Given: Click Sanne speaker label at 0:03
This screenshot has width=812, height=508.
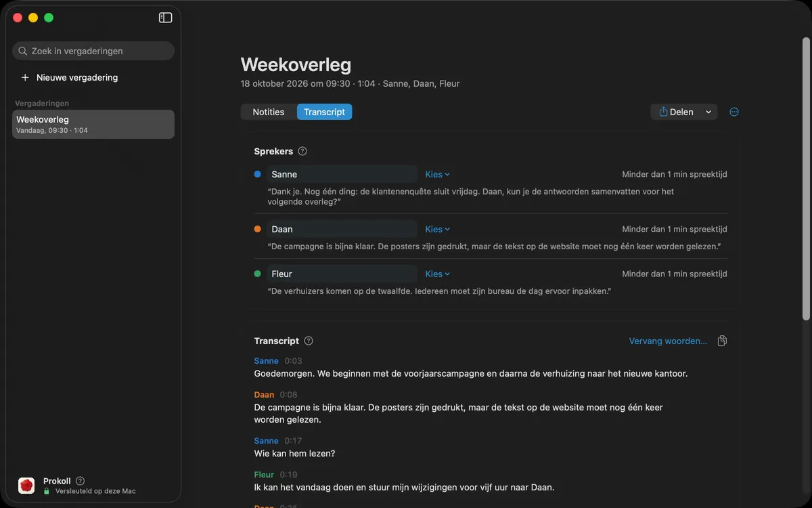Looking at the screenshot, I should pos(266,361).
